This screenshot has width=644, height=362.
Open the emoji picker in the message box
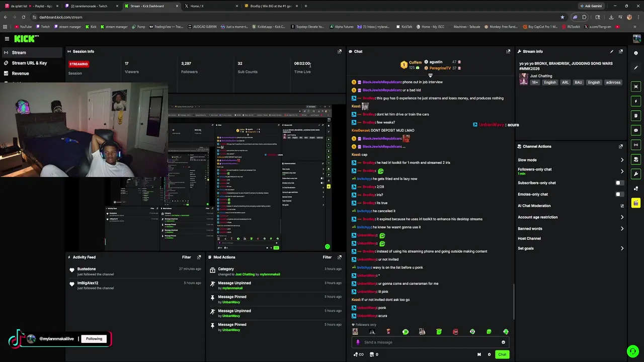tap(503, 342)
